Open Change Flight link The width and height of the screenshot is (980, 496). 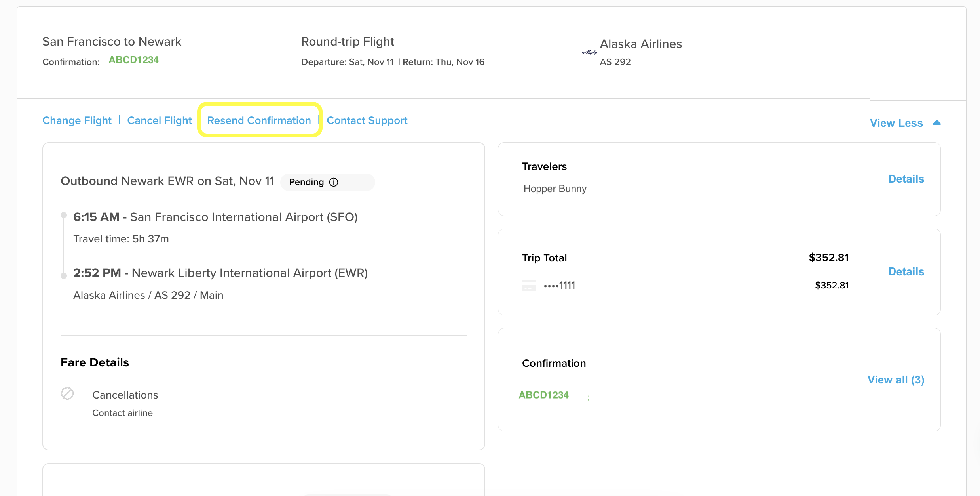77,120
